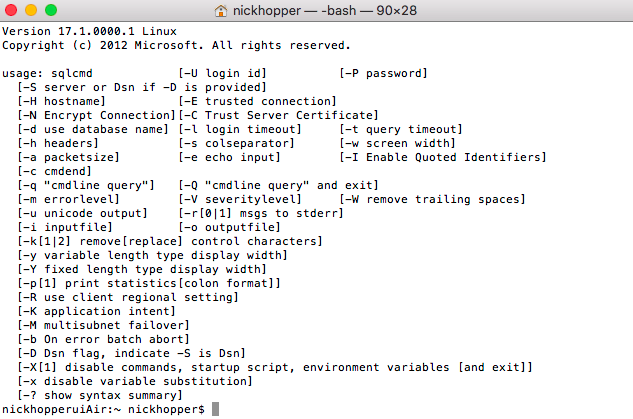Screen dimensions: 633x419
Task: Click the '[-E trusted connection]' text
Action: [x=258, y=101]
